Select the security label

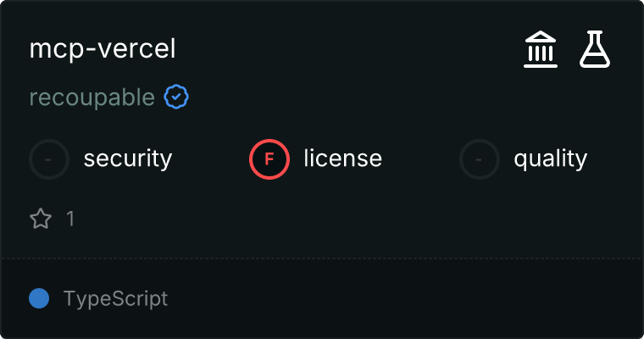[x=128, y=158]
